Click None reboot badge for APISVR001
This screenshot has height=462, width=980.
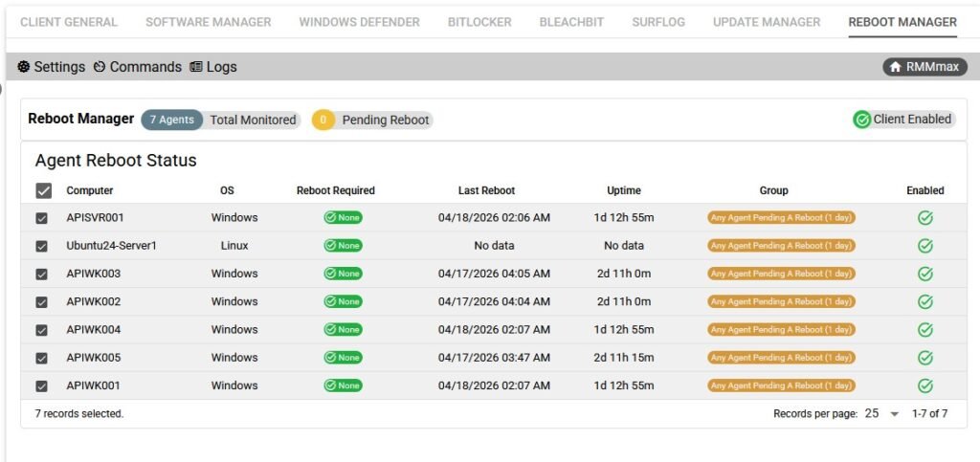tap(343, 218)
